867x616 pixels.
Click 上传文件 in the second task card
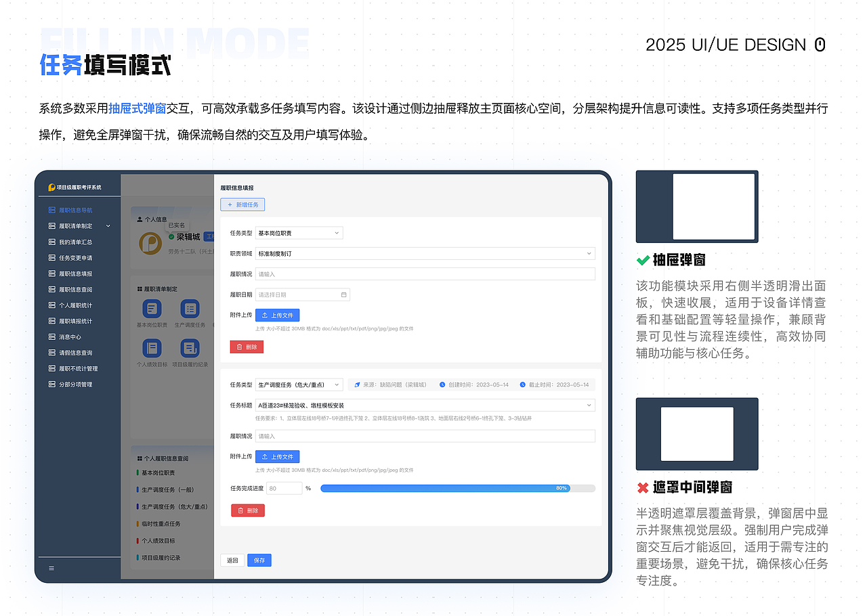pos(277,456)
